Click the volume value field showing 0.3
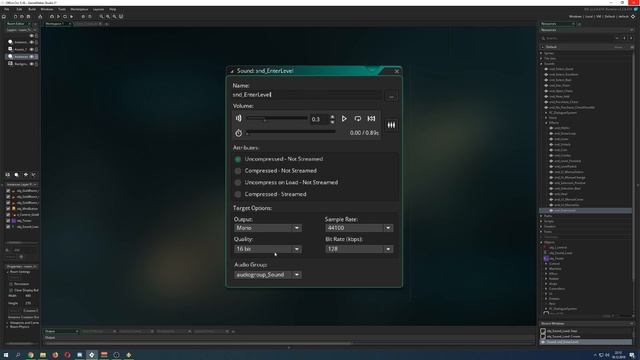The image size is (640, 360). (319, 119)
